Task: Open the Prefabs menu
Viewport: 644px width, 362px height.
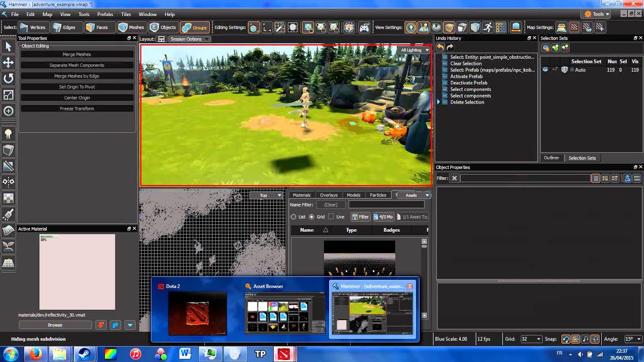Action: (x=105, y=14)
